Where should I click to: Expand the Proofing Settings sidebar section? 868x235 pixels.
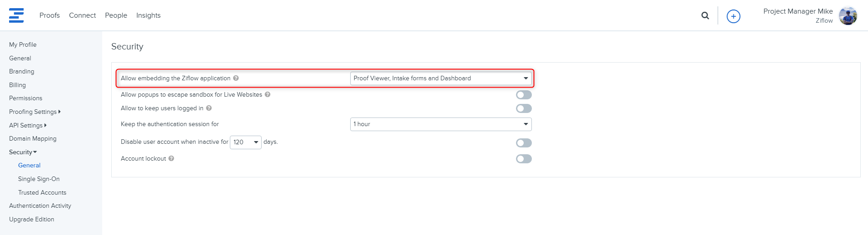click(x=35, y=112)
